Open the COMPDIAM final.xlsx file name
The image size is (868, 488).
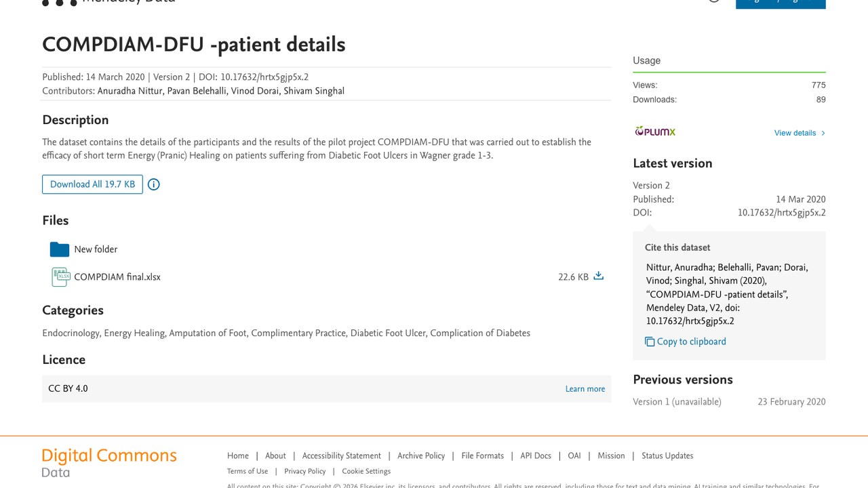point(117,277)
